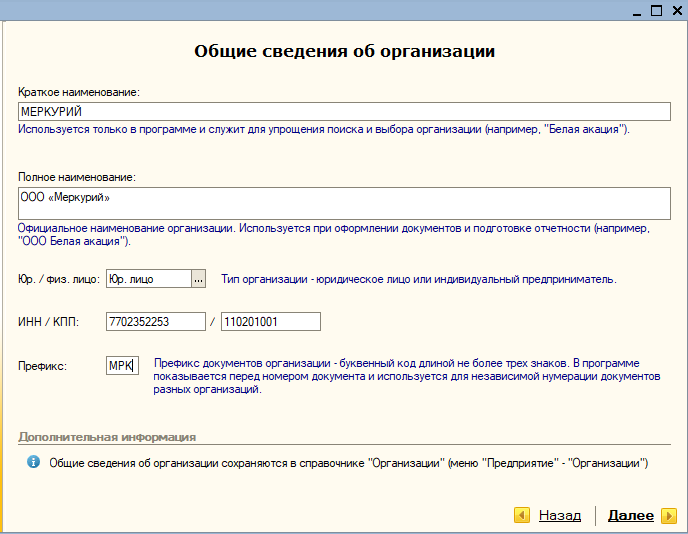Screen dimensions: 688x534
Task: Close the wizard window
Action: coord(677,11)
